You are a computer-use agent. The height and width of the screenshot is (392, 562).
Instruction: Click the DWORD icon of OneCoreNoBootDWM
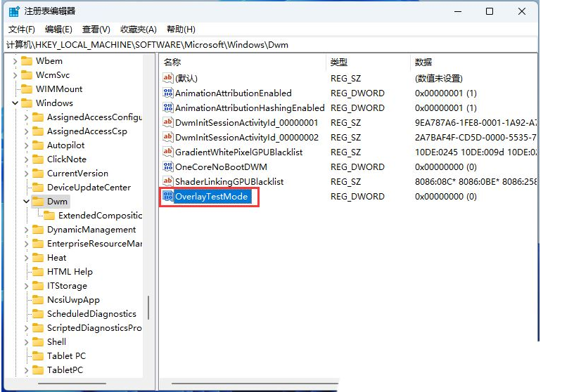[x=167, y=166]
